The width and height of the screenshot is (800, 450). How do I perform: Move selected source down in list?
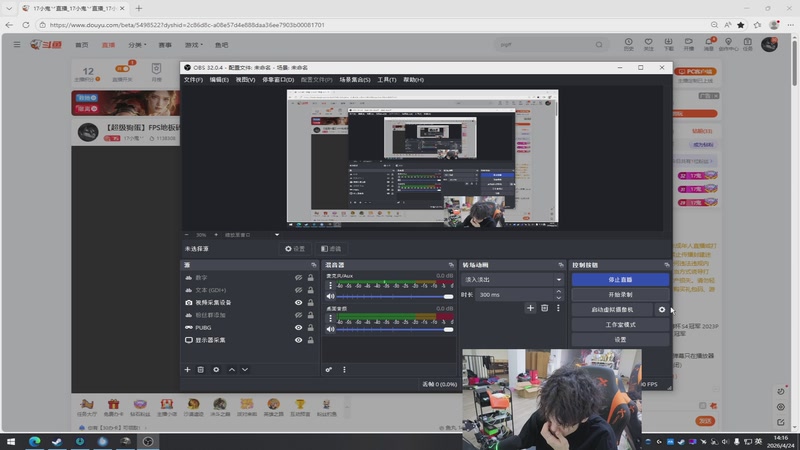click(x=245, y=369)
